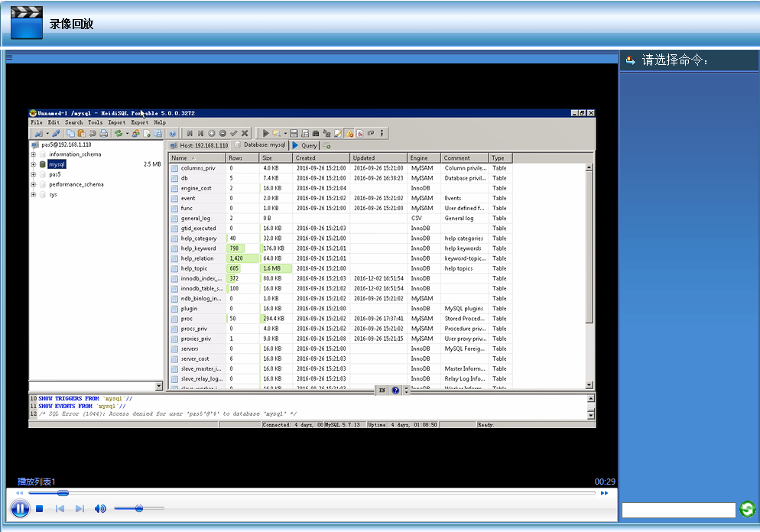Screen dimensions: 760x532
Task: Click the Cancel editing X icon
Action: pyautogui.click(x=245, y=133)
